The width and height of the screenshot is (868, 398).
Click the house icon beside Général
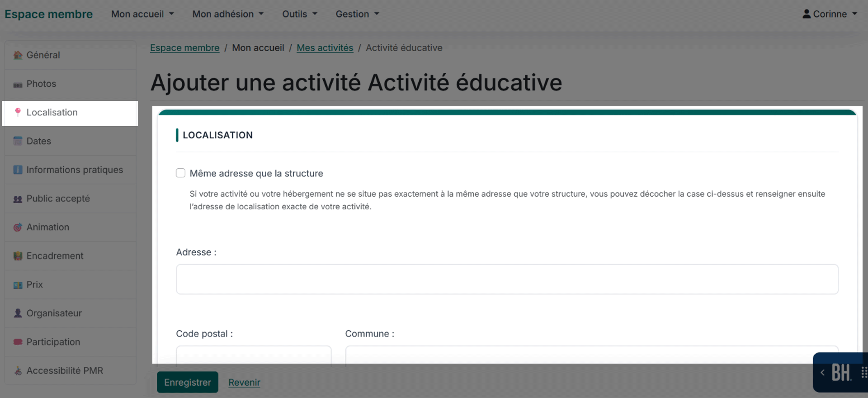18,55
